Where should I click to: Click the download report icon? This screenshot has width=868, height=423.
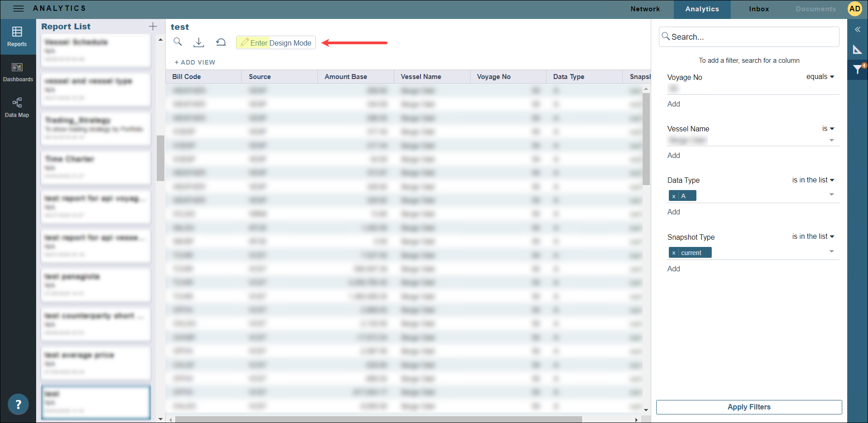point(199,42)
